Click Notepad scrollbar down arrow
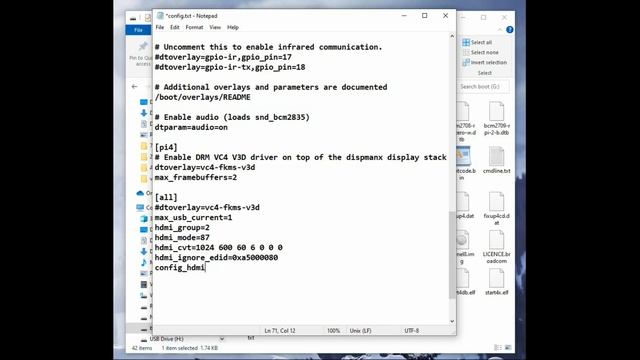The height and width of the screenshot is (360, 640). pos(452,321)
